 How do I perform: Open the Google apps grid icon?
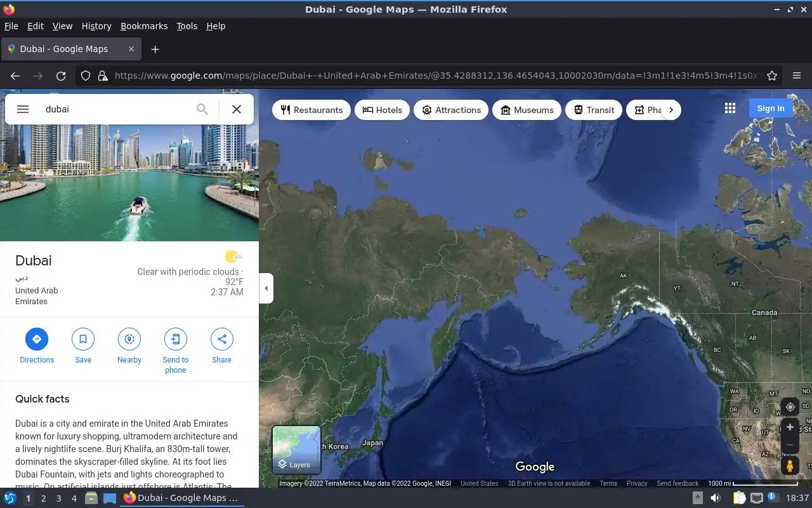(730, 109)
